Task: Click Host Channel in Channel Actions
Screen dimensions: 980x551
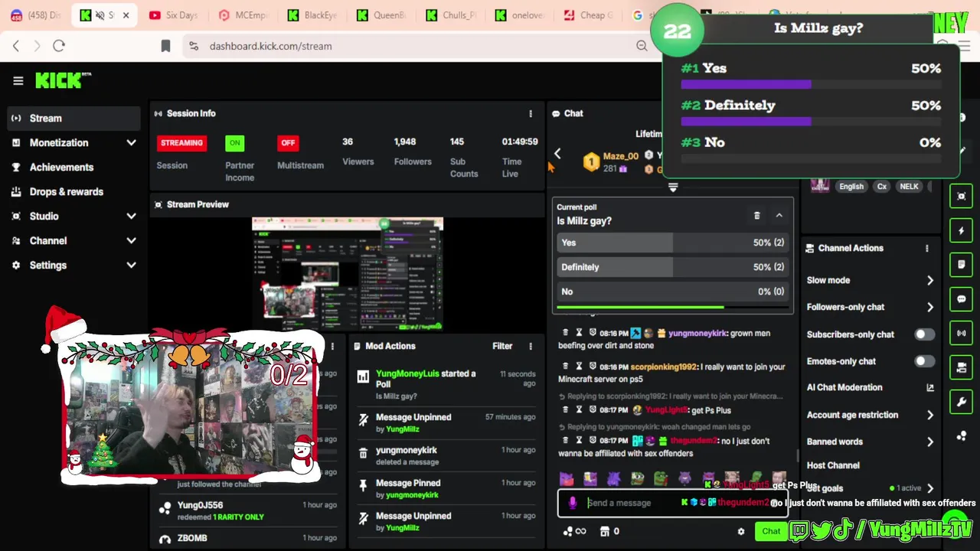Action: point(833,465)
